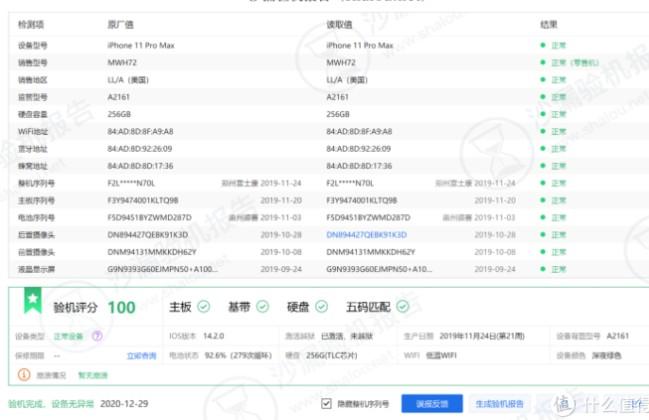Screen dimensions: 649x420
Task: Click the green 正常设备 device type text
Action: 68,336
